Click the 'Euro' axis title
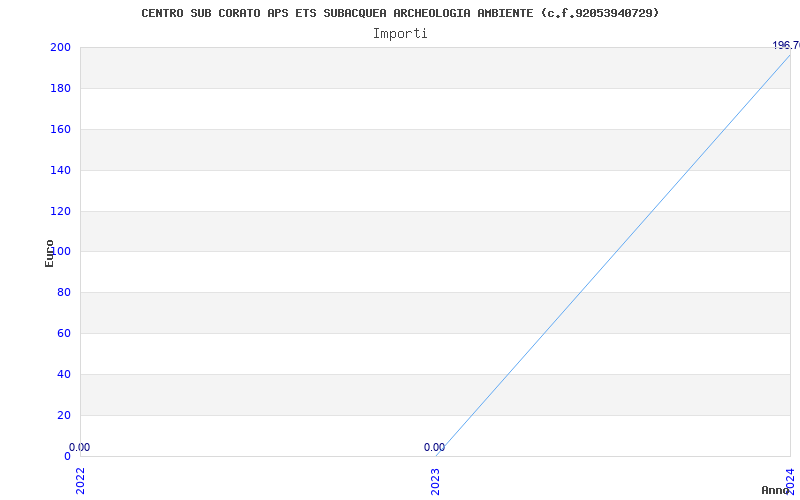This screenshot has height=500, width=800. tap(49, 253)
